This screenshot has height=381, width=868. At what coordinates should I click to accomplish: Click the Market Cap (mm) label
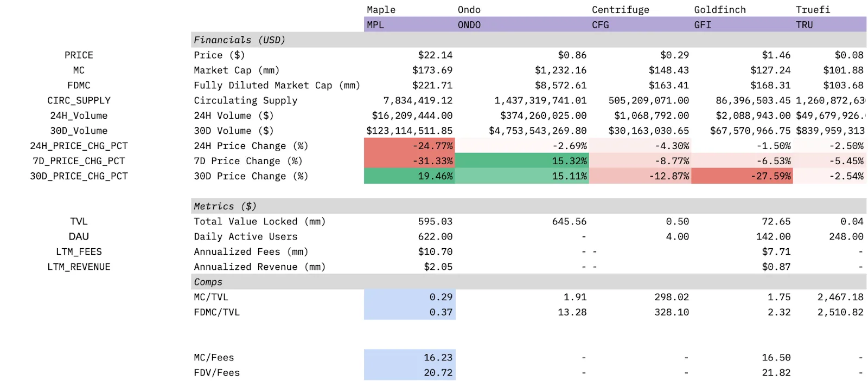coord(237,70)
